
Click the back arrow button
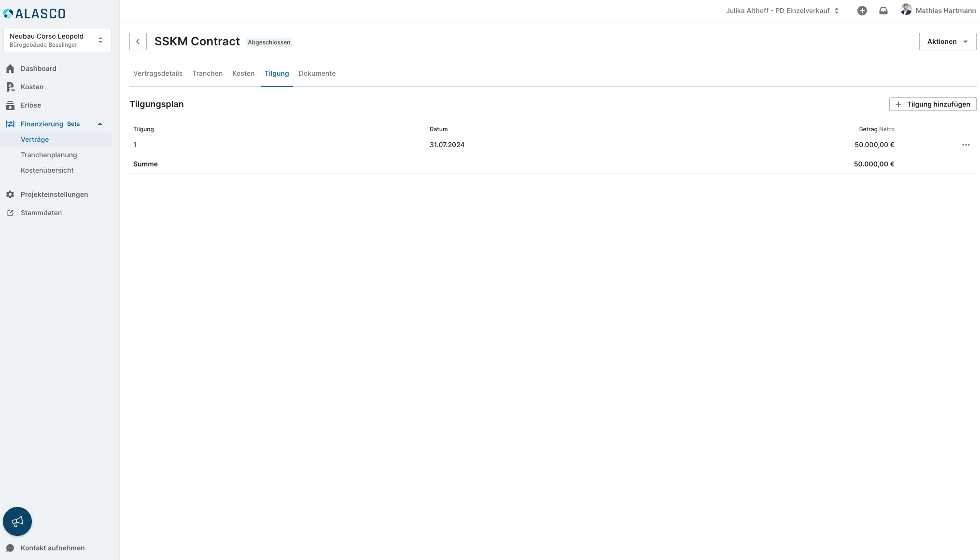click(138, 41)
